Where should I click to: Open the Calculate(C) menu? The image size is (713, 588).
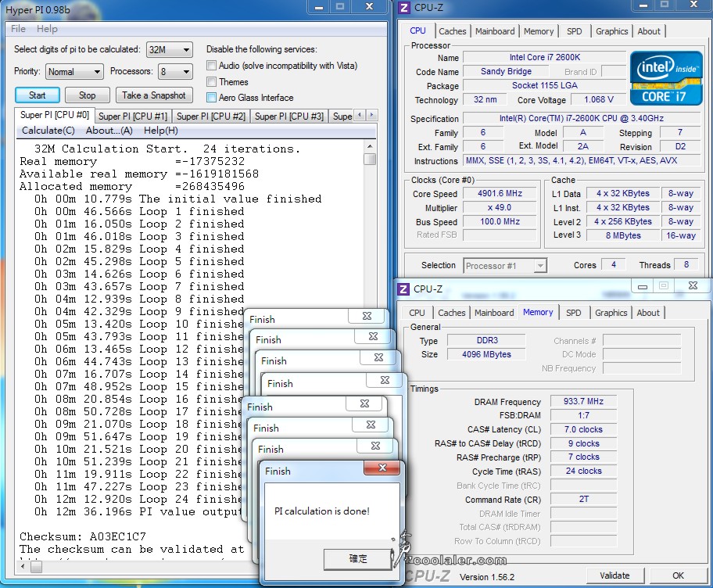(48, 131)
